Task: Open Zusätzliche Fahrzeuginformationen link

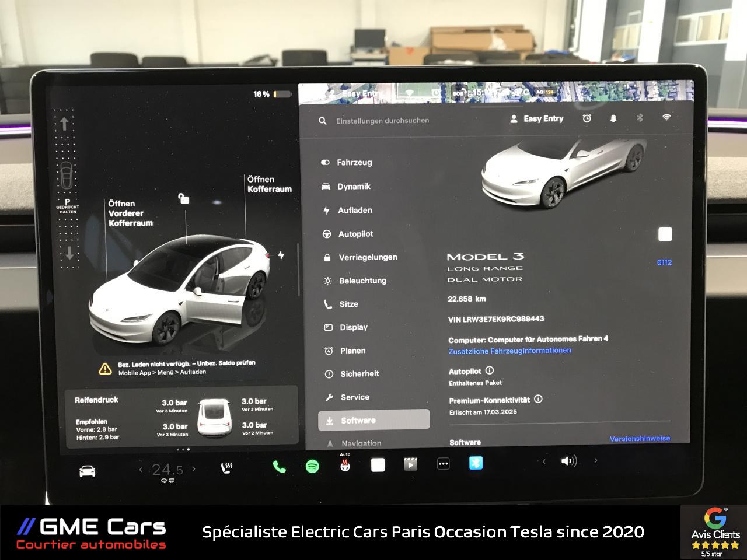Action: click(x=509, y=351)
